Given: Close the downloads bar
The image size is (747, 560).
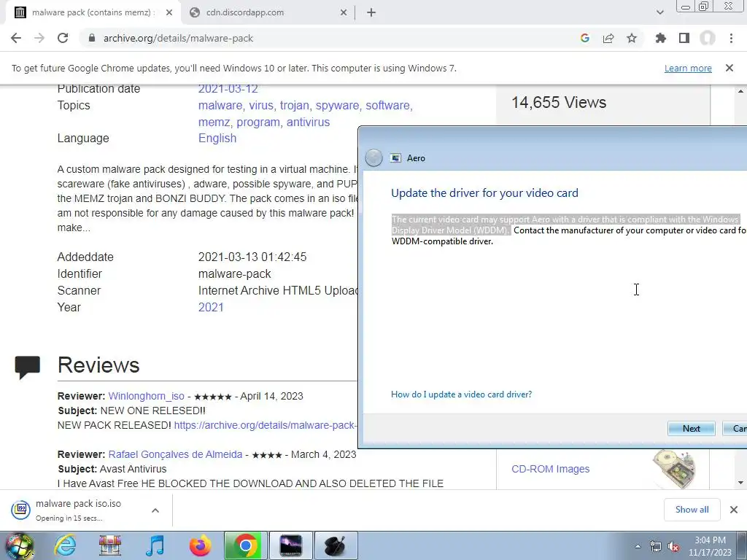Looking at the screenshot, I should [x=734, y=510].
